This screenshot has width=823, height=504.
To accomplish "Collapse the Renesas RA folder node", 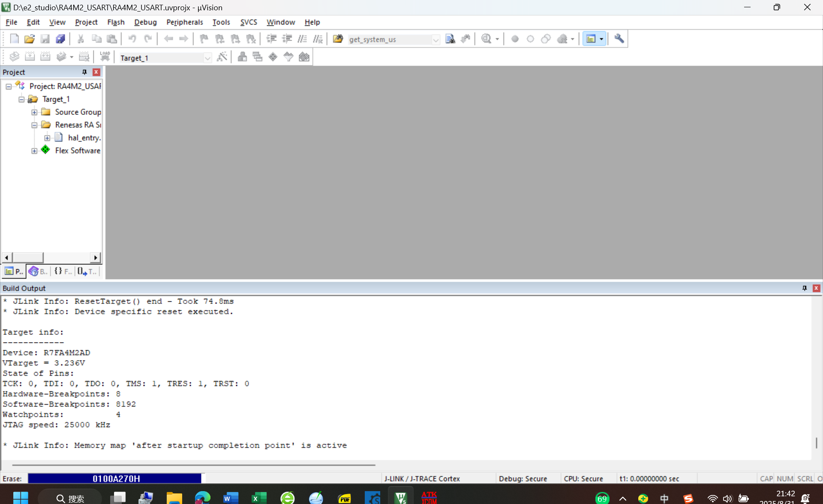I will (x=34, y=125).
